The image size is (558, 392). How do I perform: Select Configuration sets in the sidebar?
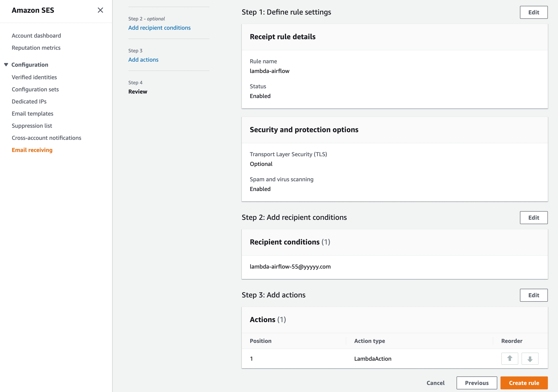pos(35,89)
